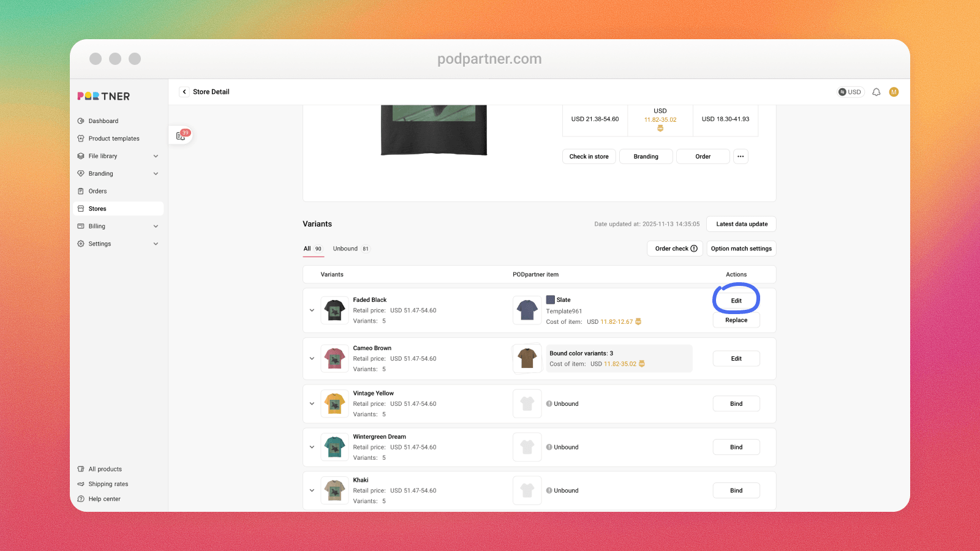Screen dimensions: 980x551
Task: Click Edit for Faded Black variant
Action: pyautogui.click(x=736, y=301)
